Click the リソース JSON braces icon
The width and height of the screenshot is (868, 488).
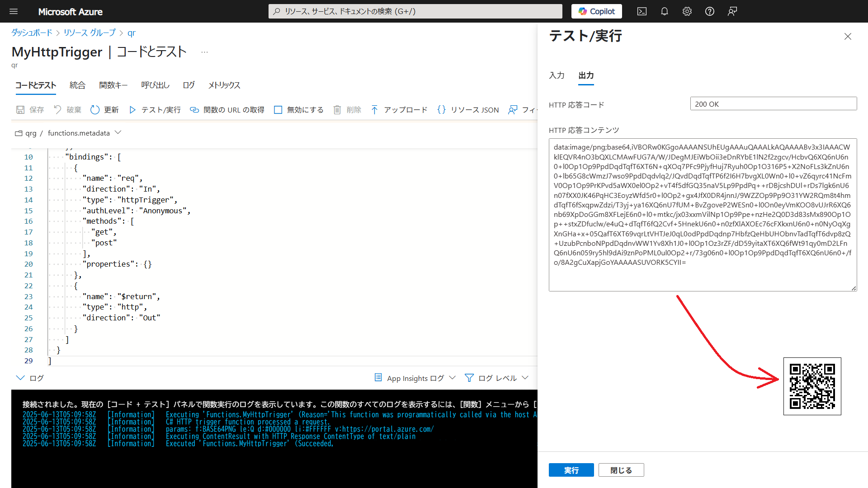click(x=442, y=110)
